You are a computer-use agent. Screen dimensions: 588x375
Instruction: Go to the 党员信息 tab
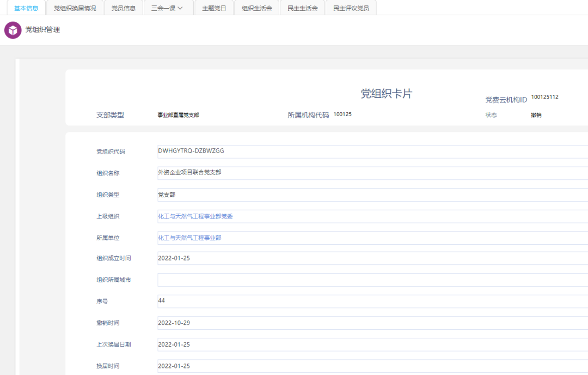[x=123, y=8]
